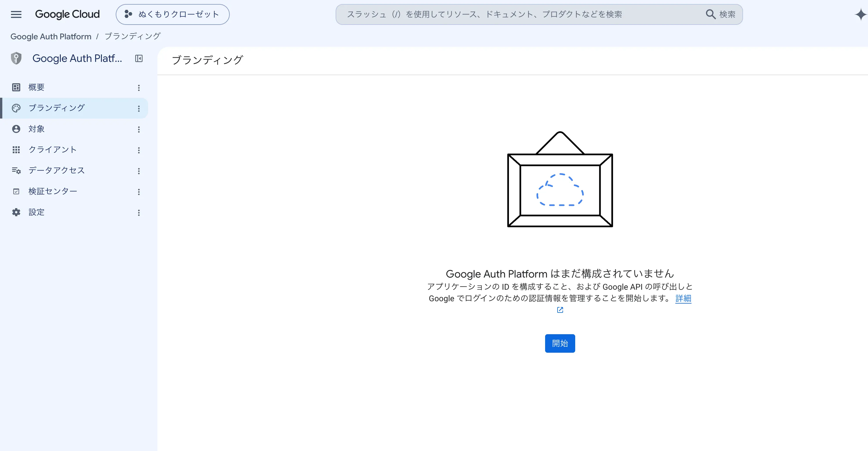The height and width of the screenshot is (451, 868).
Task: Open more options for ブランディング
Action: click(139, 109)
